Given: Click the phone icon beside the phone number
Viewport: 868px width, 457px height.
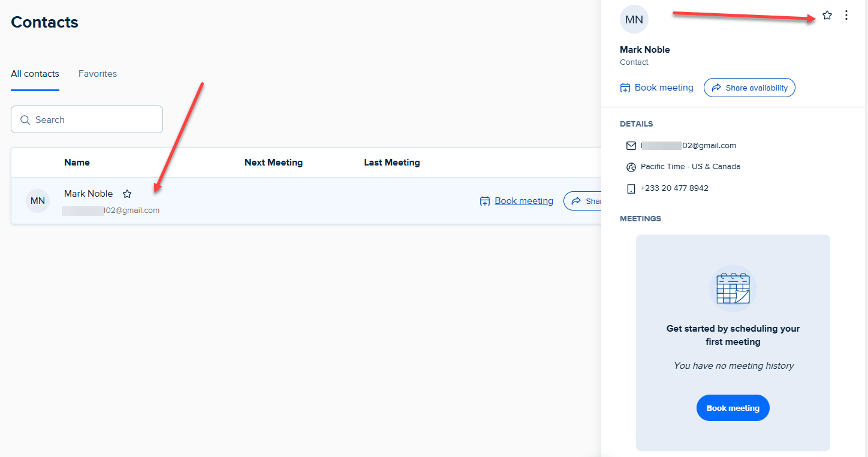Looking at the screenshot, I should pos(631,188).
